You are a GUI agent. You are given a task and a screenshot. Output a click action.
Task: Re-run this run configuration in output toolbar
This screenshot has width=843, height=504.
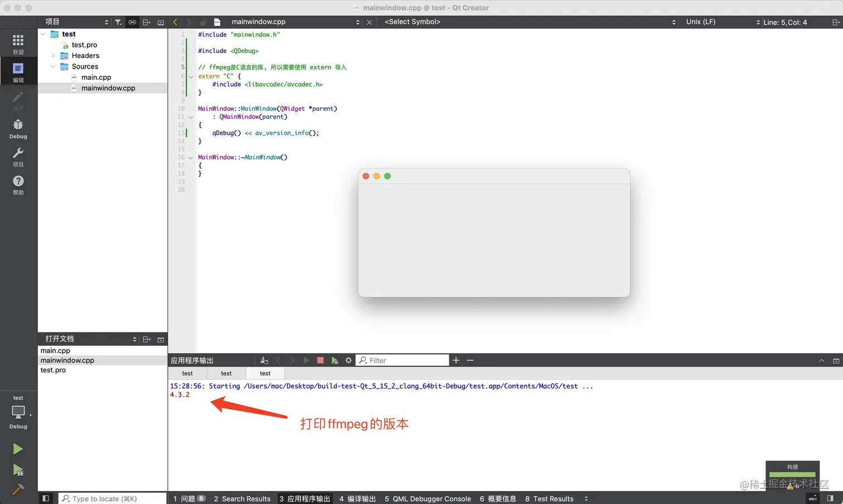[x=306, y=361]
